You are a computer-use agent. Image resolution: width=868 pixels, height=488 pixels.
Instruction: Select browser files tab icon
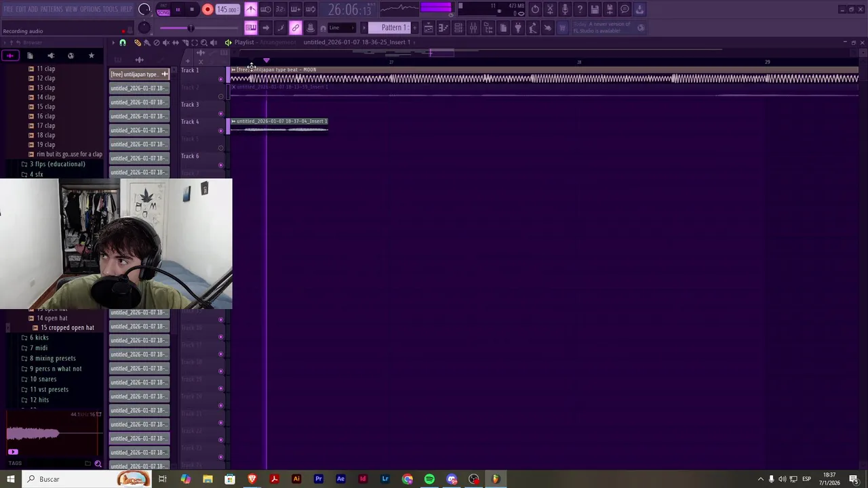31,56
